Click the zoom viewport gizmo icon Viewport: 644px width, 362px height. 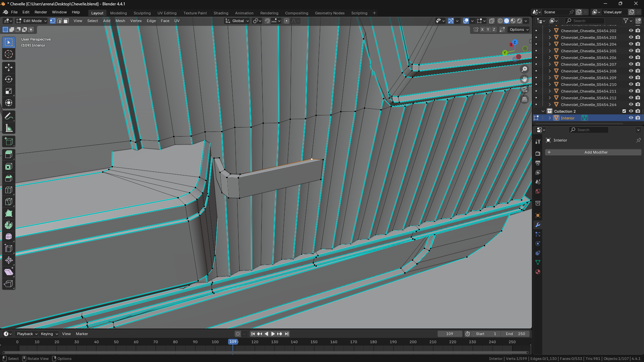tap(524, 69)
